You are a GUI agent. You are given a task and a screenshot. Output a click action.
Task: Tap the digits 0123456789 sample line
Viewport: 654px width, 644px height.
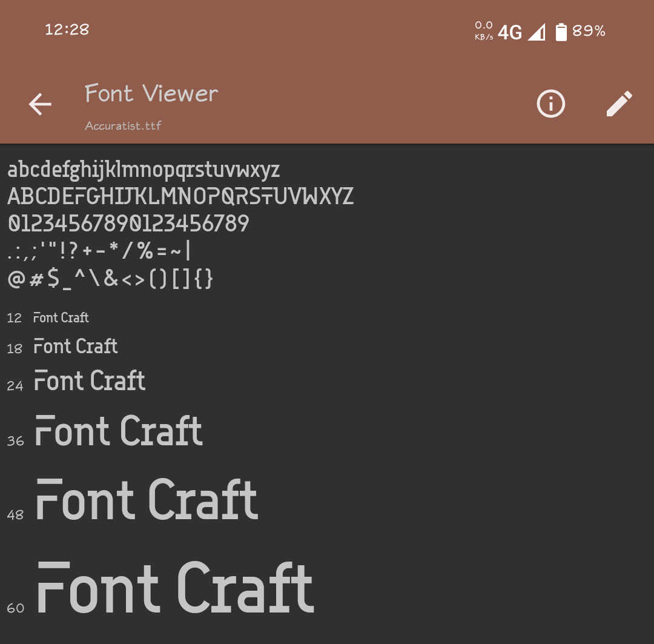point(128,224)
